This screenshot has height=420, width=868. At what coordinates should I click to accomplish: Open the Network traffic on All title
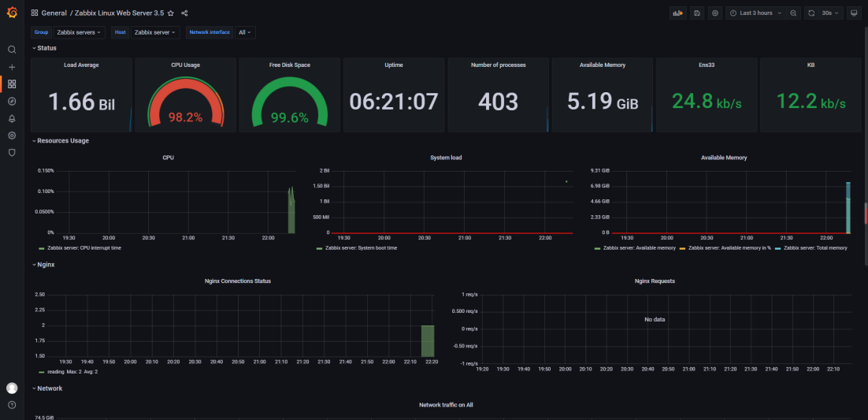446,405
